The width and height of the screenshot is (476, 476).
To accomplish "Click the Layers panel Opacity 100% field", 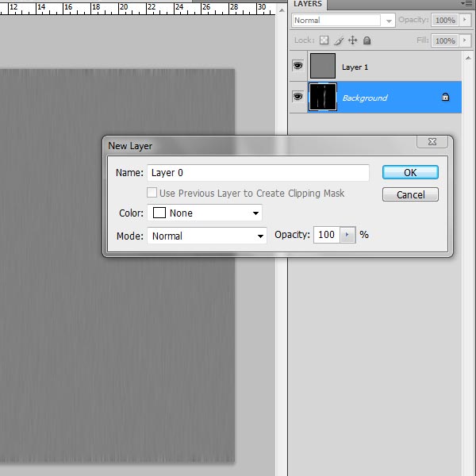I will coord(445,21).
